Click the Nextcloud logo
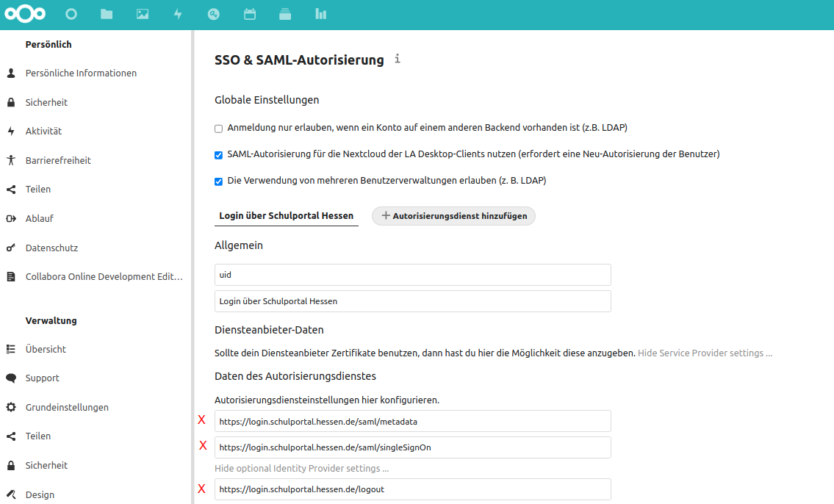834x504 pixels. pyautogui.click(x=25, y=14)
